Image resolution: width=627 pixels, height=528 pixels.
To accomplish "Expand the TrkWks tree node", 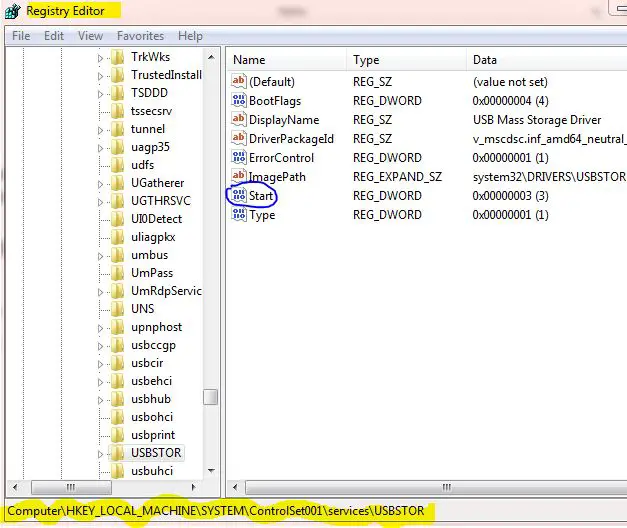I will click(100, 58).
